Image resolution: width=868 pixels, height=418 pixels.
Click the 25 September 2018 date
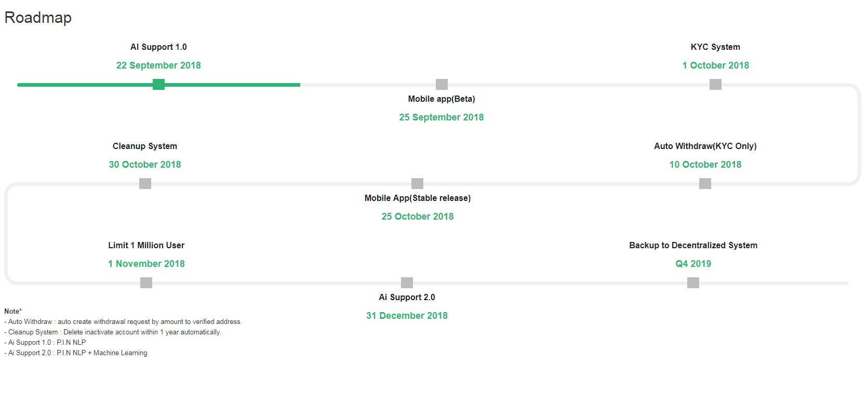[442, 117]
